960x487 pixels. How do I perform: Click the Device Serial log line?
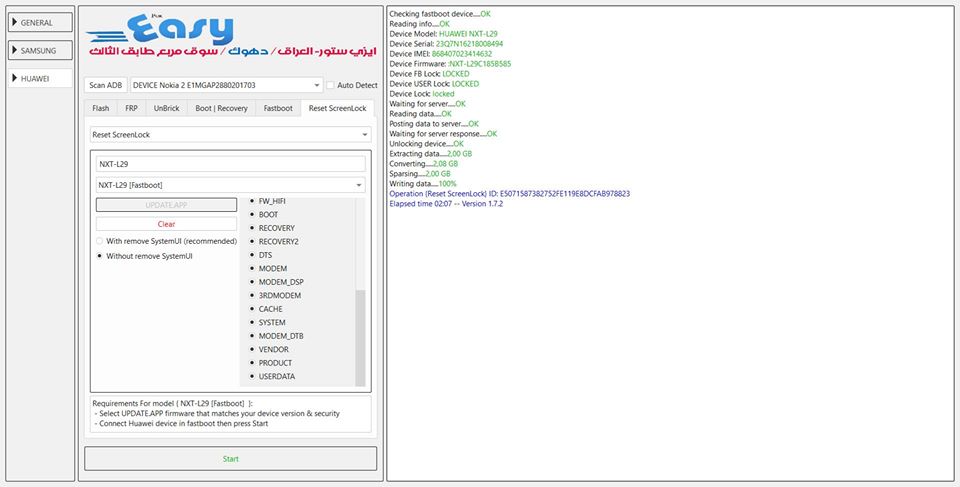(x=446, y=43)
